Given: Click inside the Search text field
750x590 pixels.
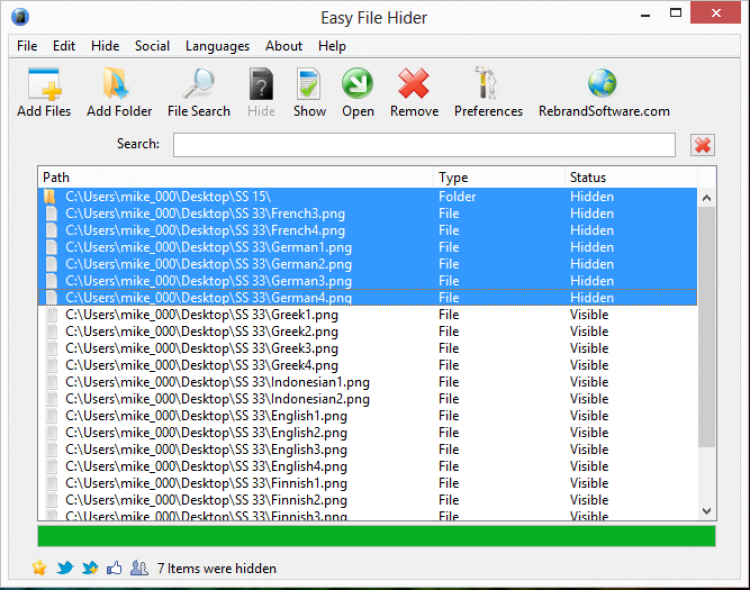Looking at the screenshot, I should point(424,145).
